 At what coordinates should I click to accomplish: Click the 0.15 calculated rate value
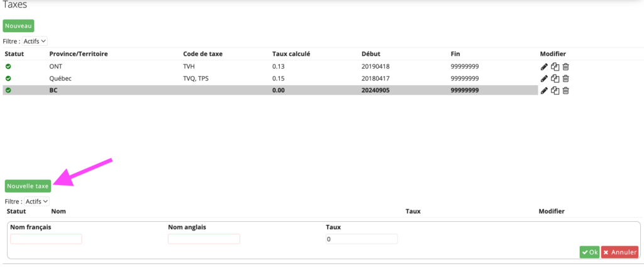tap(278, 78)
